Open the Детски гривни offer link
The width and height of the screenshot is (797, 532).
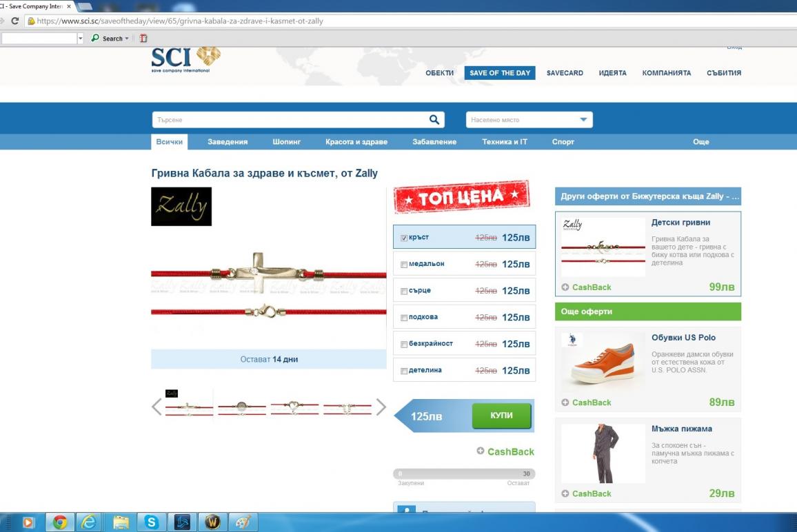[x=680, y=222]
